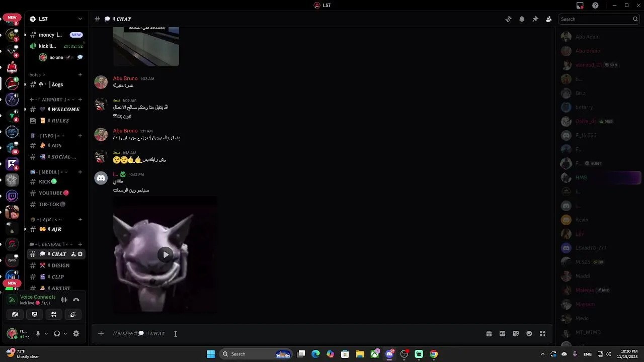
Task: Open the KICK channel
Action: (x=55, y=182)
